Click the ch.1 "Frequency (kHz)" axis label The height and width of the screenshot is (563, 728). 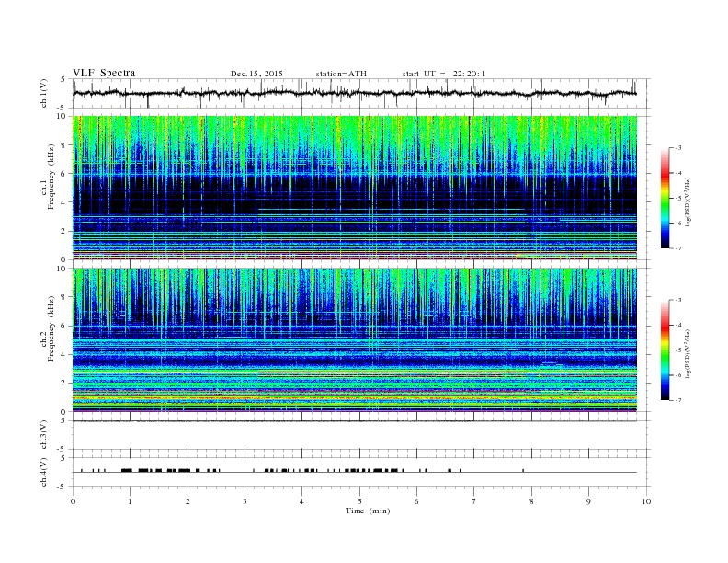pyautogui.click(x=51, y=177)
